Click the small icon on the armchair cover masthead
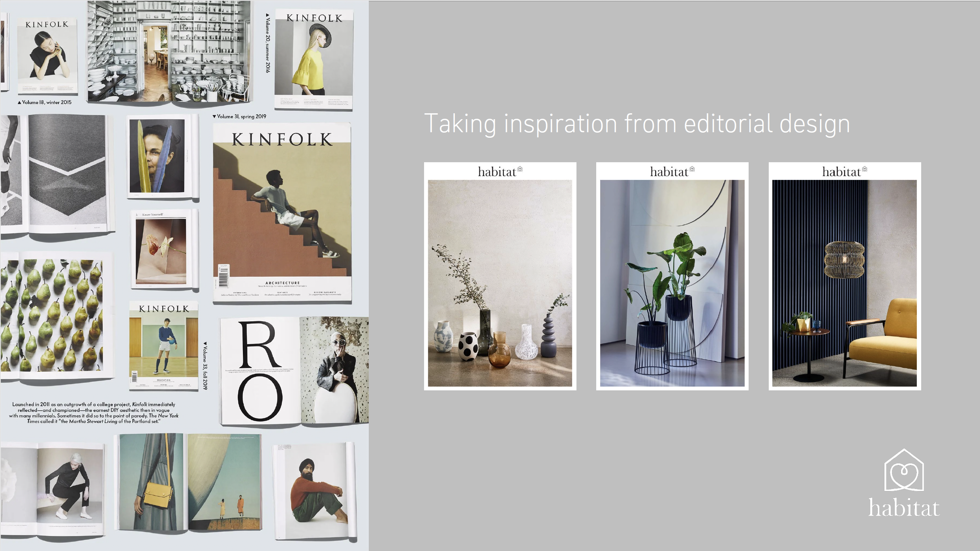 coord(864,169)
